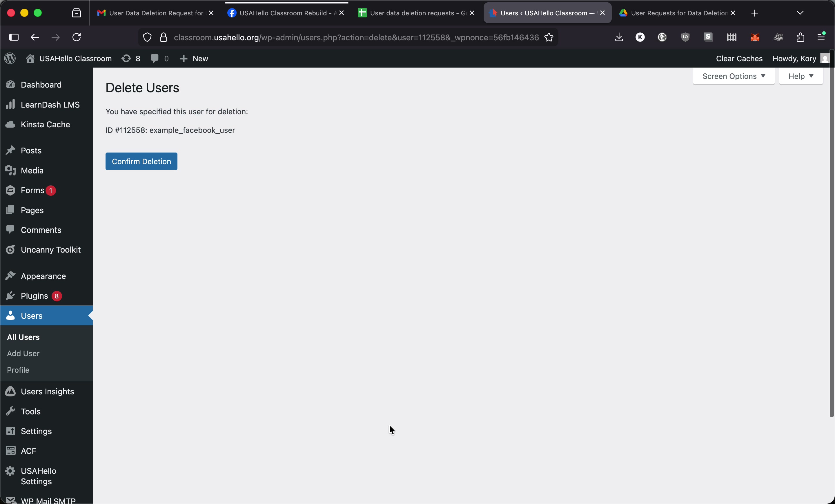The width and height of the screenshot is (835, 504).
Task: Expand Screen Options panel
Action: tap(734, 76)
